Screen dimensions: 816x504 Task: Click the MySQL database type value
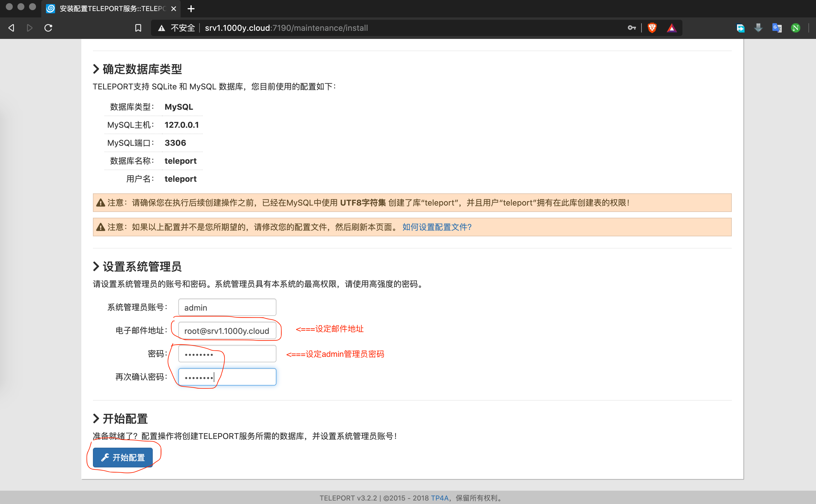[x=179, y=107]
